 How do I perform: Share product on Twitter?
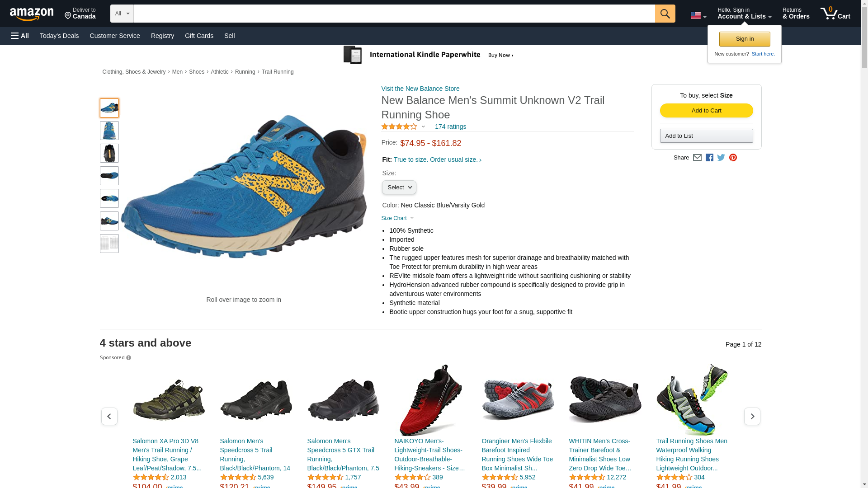[721, 158]
